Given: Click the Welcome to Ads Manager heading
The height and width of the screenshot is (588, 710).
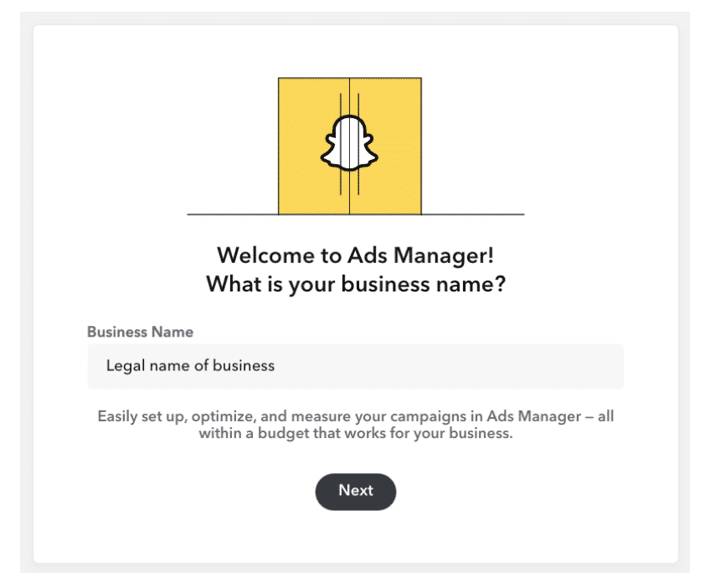Looking at the screenshot, I should point(355,255).
